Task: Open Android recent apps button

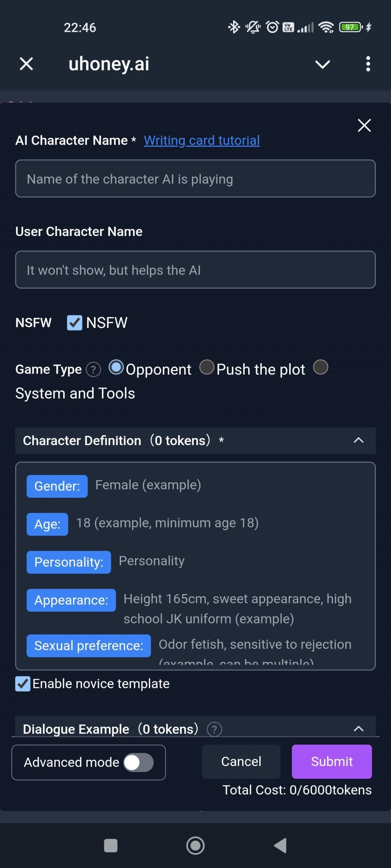Action: coord(111,846)
